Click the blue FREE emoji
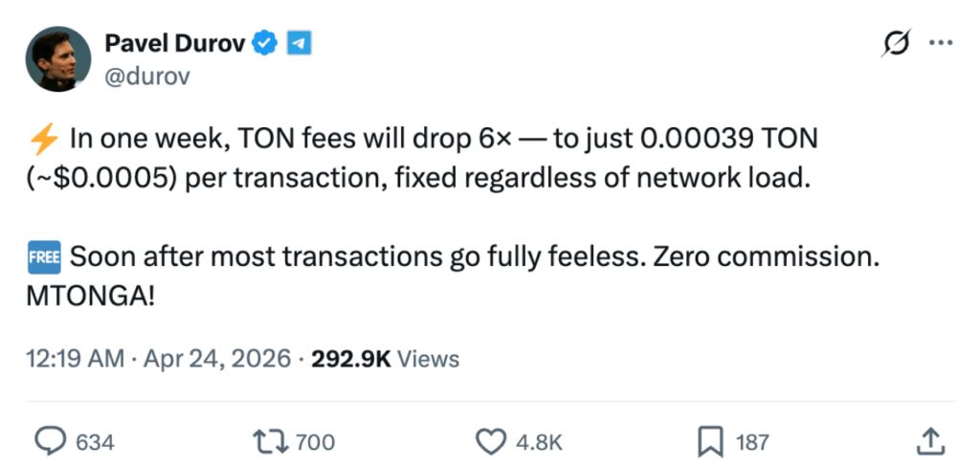Screen dimensions: 980x466 44,257
